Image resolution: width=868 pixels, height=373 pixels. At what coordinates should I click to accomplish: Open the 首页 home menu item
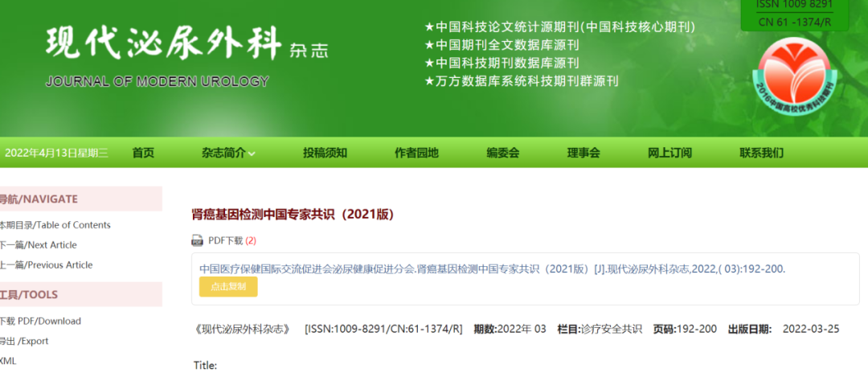coord(143,153)
